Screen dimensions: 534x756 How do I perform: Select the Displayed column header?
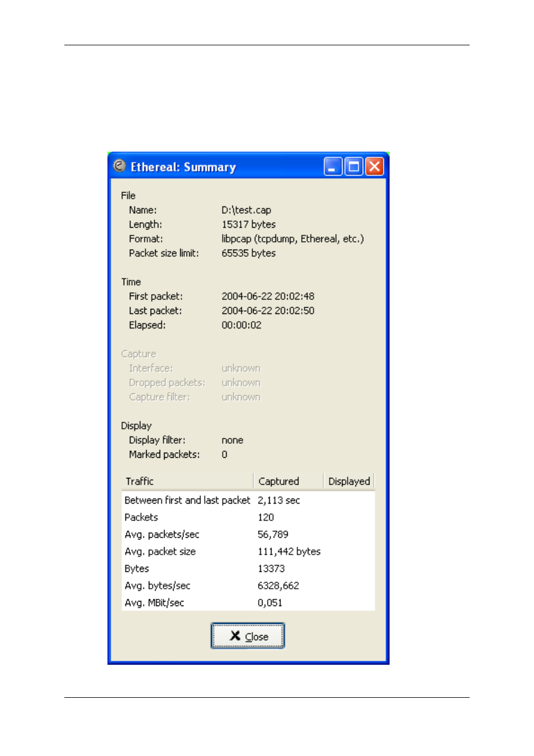(x=349, y=481)
